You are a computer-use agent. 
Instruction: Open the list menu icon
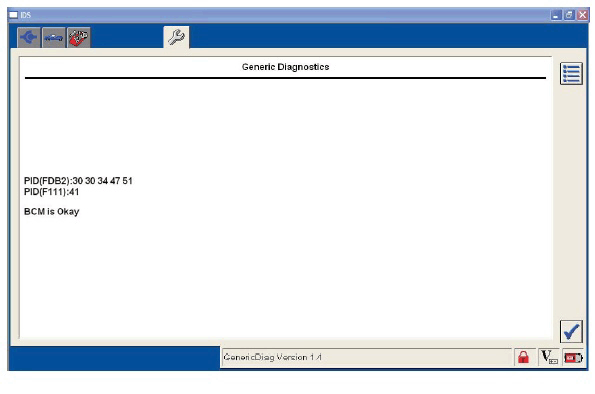(x=571, y=74)
